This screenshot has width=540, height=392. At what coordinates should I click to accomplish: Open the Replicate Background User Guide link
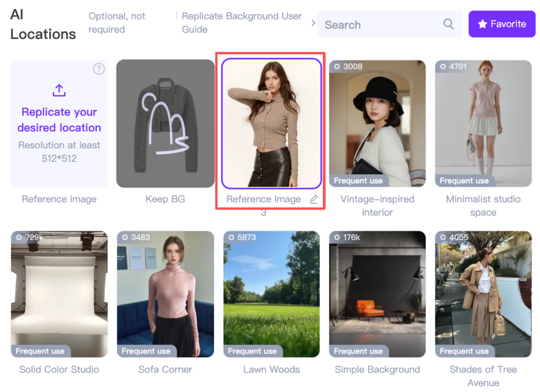[x=242, y=23]
